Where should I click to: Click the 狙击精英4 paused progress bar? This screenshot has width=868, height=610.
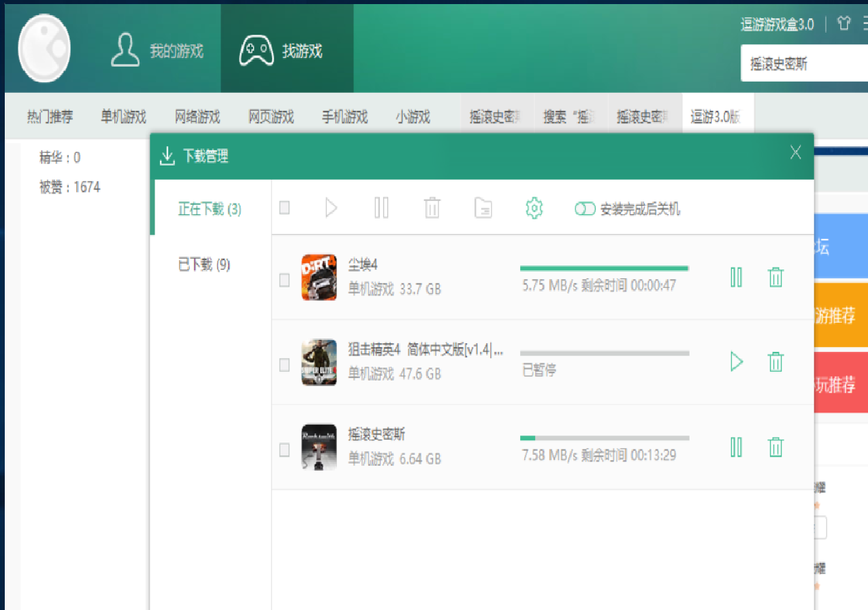[x=605, y=353]
